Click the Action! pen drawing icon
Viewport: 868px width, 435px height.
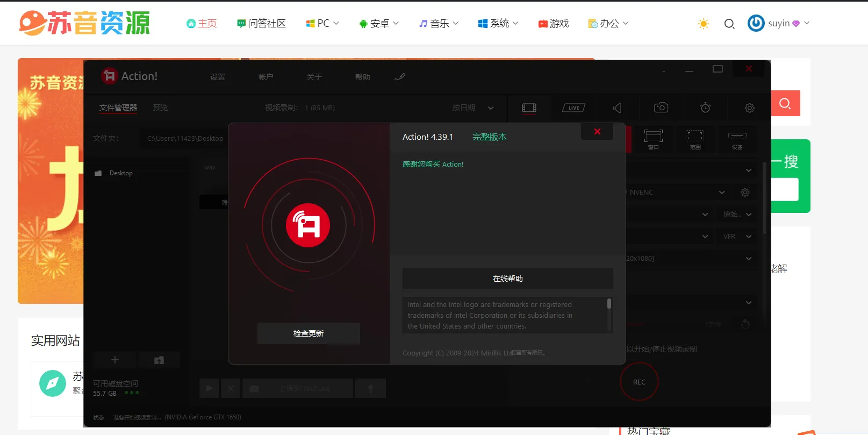(400, 77)
